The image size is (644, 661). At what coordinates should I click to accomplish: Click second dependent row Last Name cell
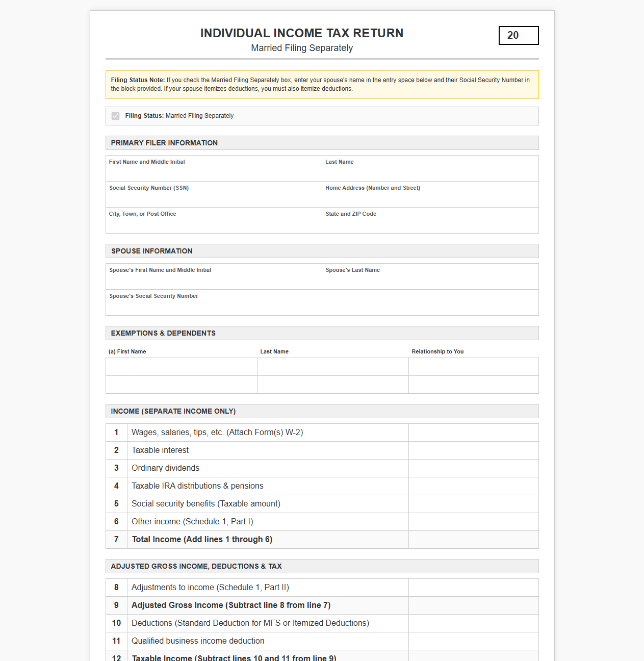click(x=333, y=385)
